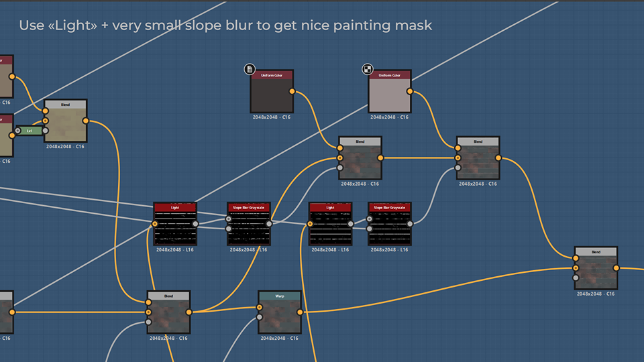Select the Light node left of both Slope Blurs
The width and height of the screenshot is (644, 362).
pos(175,224)
